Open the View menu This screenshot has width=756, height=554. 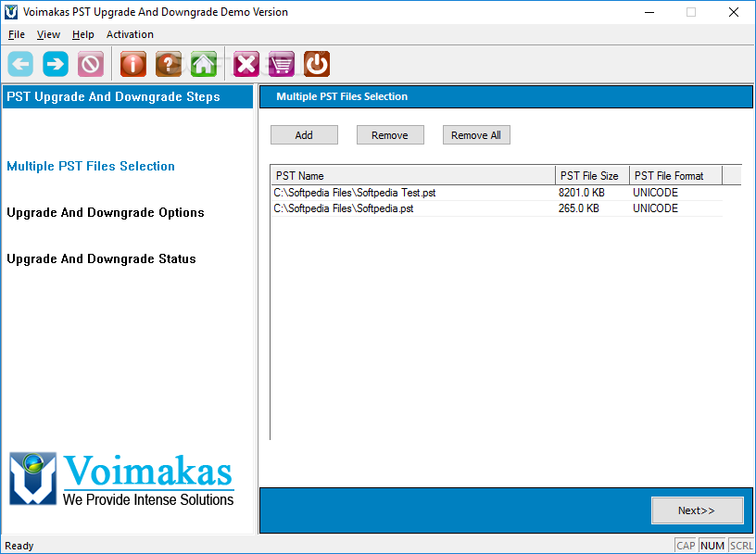48,34
